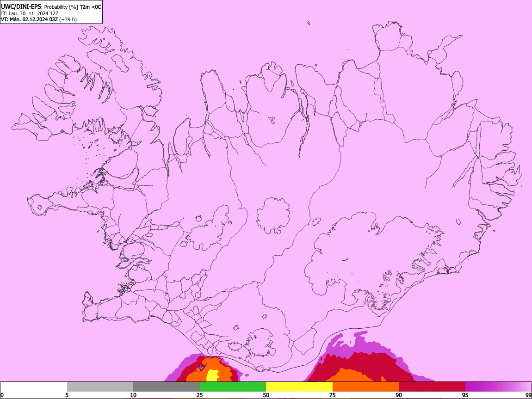Click the legend label '99'
The height and width of the screenshot is (399, 532).
pos(528,395)
